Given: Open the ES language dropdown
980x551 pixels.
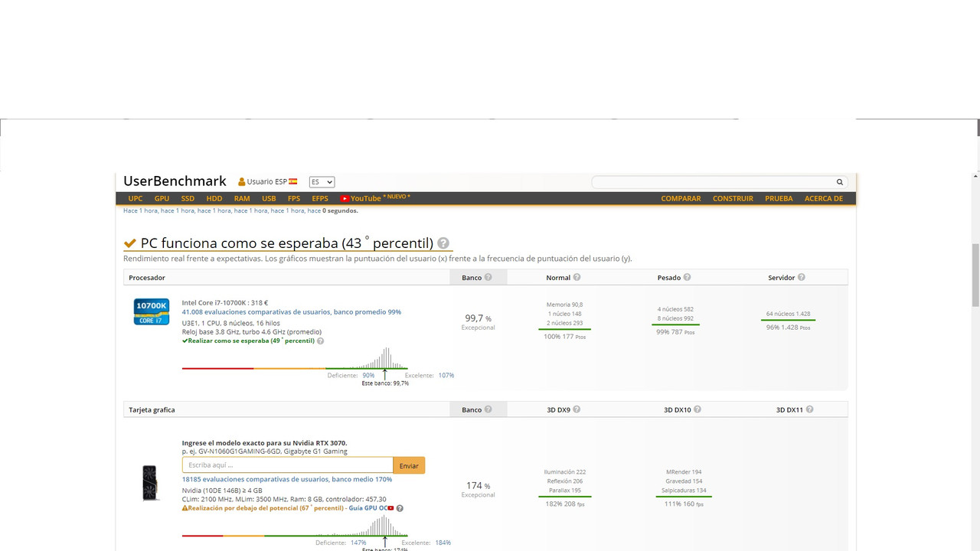Looking at the screenshot, I should pyautogui.click(x=322, y=182).
